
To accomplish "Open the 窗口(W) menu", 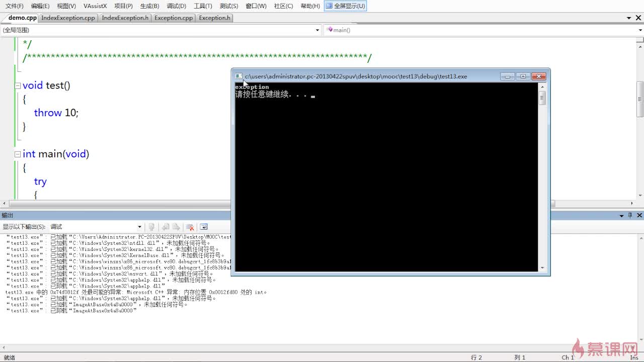I will point(256,6).
